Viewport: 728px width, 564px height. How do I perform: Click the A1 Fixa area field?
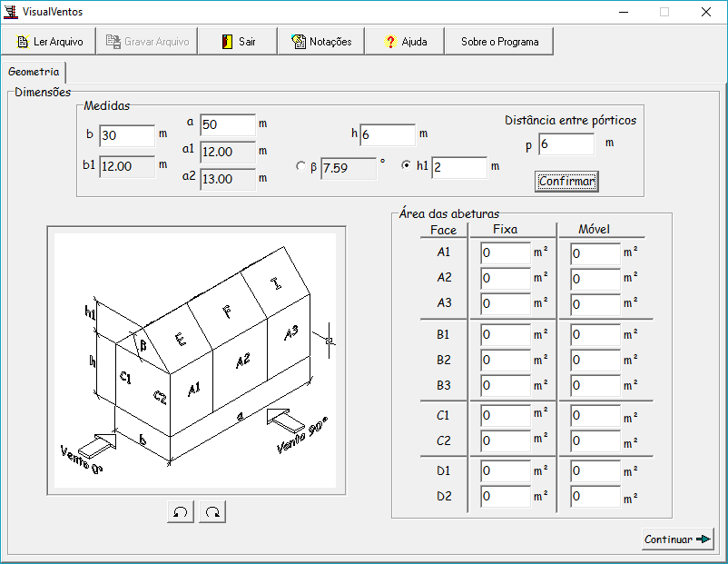coord(506,252)
